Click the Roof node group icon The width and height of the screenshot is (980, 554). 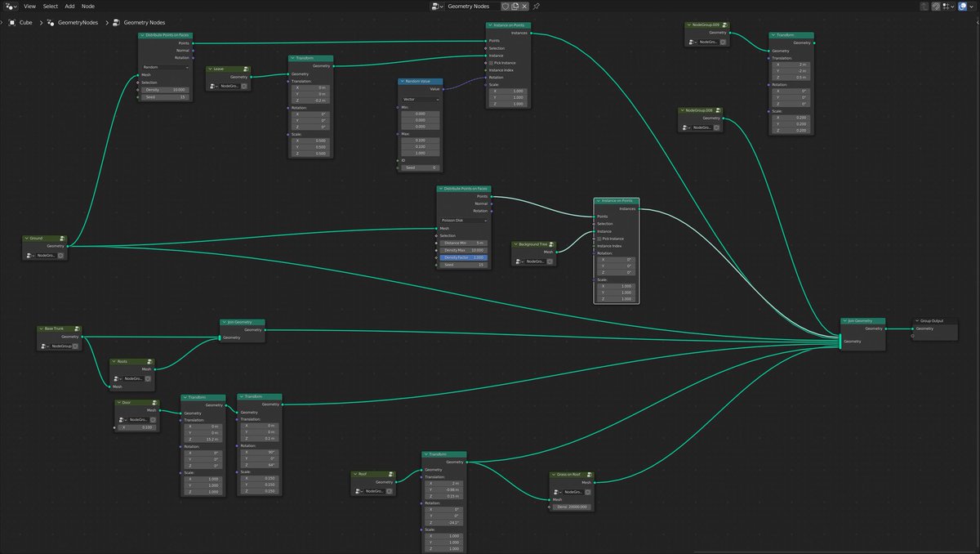(390, 474)
